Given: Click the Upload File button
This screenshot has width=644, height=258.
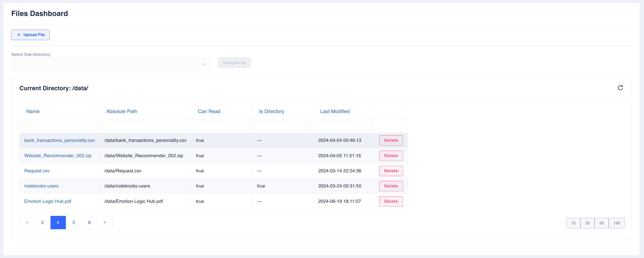Looking at the screenshot, I should 30,35.
